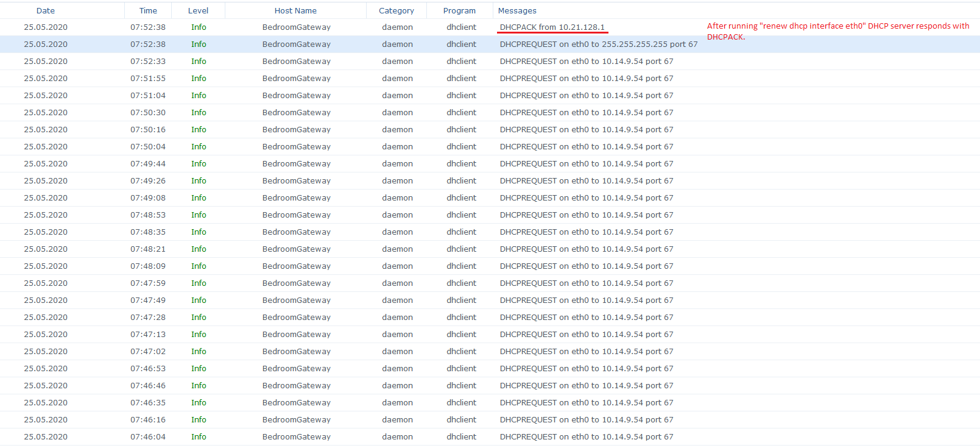
Task: Click BedroomGateway in the 07:52:33 row
Action: pos(297,61)
